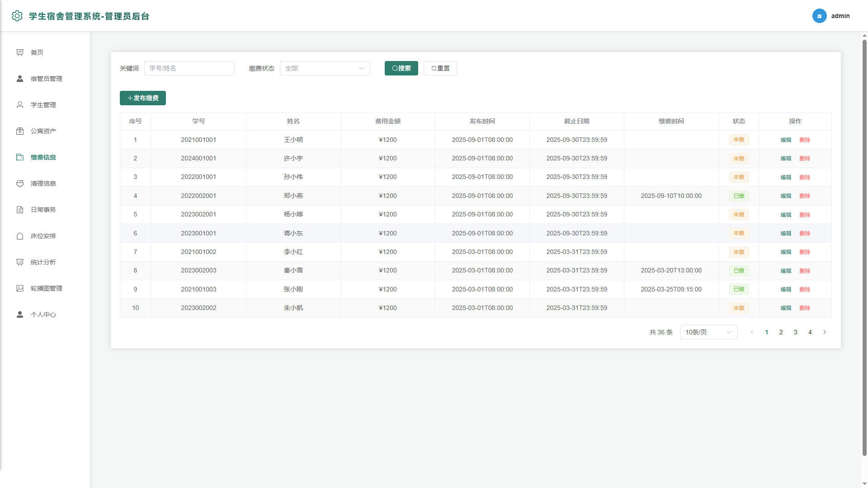This screenshot has height=488, width=868.
Task: Click the 公寓资产 sidebar icon
Action: click(20, 131)
